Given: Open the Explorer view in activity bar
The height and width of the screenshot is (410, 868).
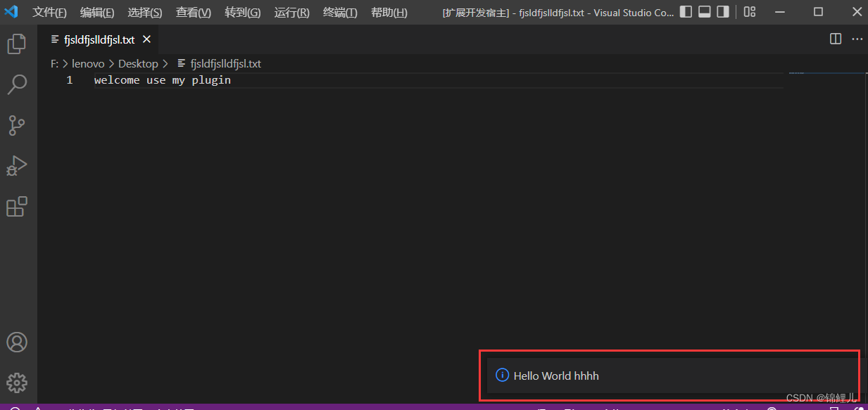Looking at the screenshot, I should 16,44.
